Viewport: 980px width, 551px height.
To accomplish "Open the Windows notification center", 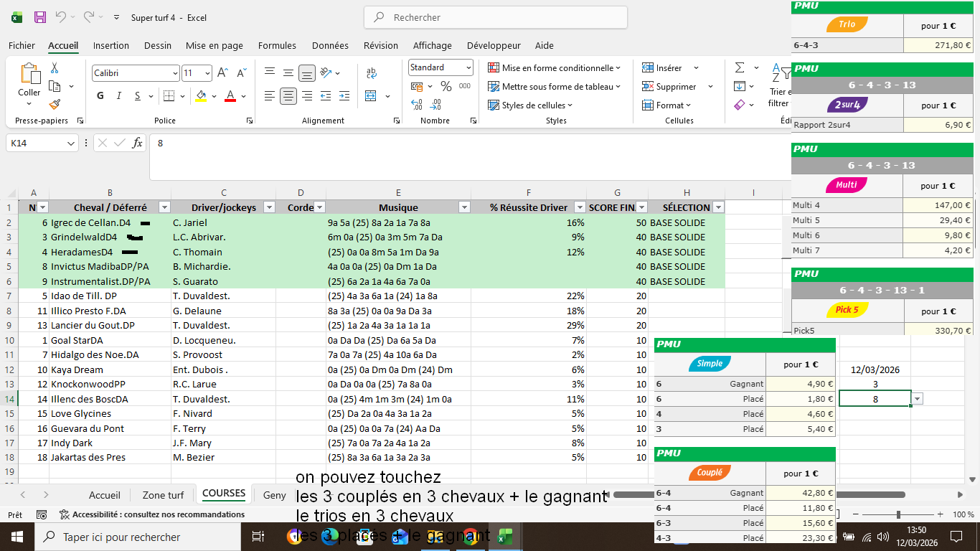I will [956, 537].
